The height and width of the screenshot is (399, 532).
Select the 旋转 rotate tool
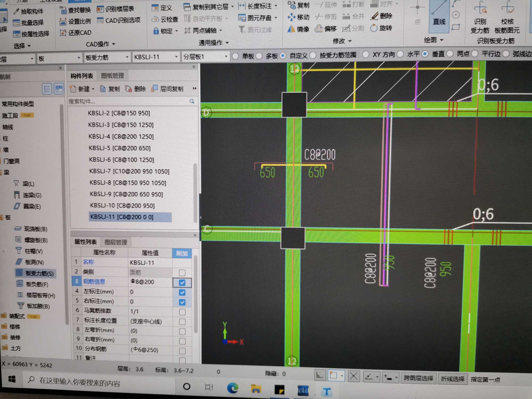point(374,28)
